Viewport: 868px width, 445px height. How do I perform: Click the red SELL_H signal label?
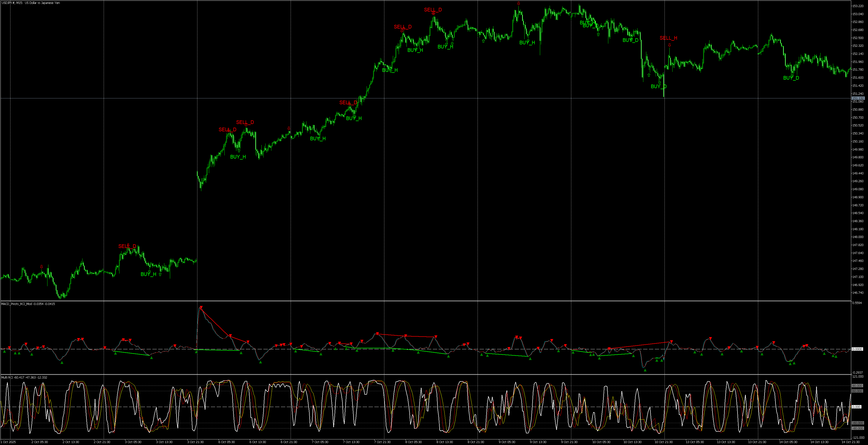[668, 38]
